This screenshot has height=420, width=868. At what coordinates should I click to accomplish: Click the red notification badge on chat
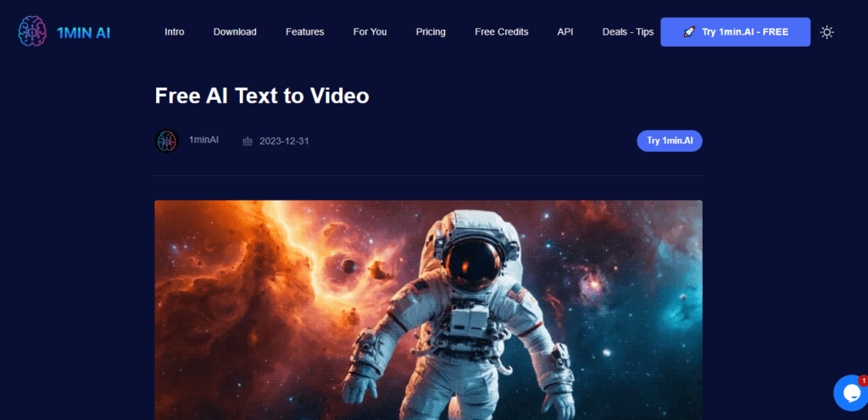point(862,380)
